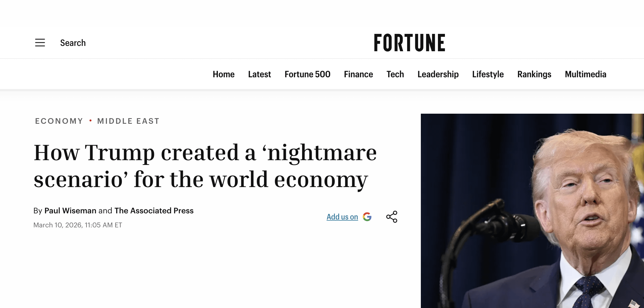
Task: Click the Fortune logo
Action: [409, 43]
